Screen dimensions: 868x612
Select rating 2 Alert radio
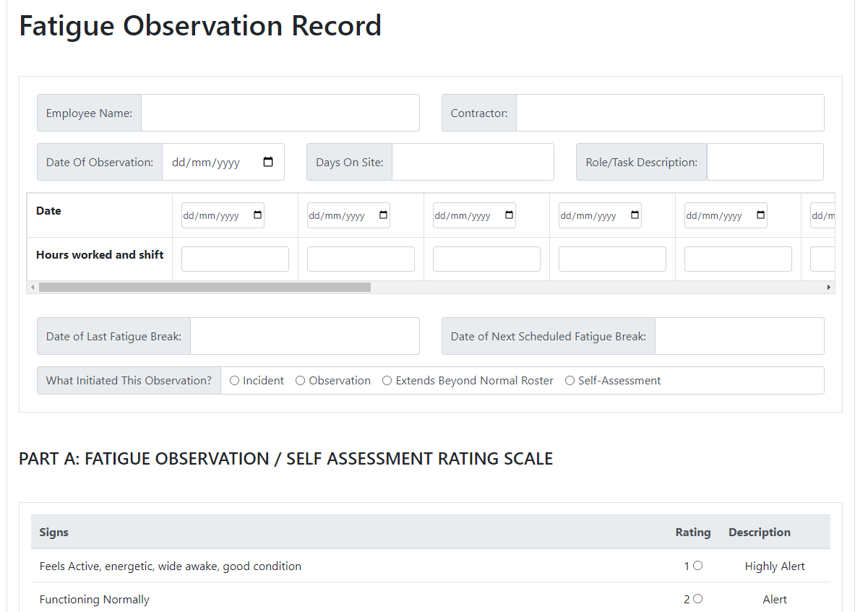click(x=697, y=599)
